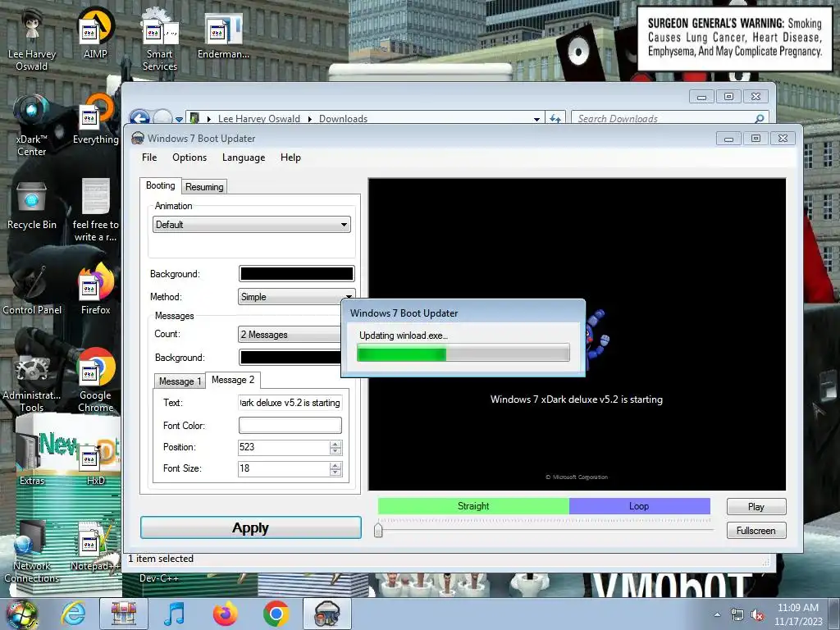The height and width of the screenshot is (630, 840).
Task: Launch Everything search from the desktop
Action: (95, 119)
